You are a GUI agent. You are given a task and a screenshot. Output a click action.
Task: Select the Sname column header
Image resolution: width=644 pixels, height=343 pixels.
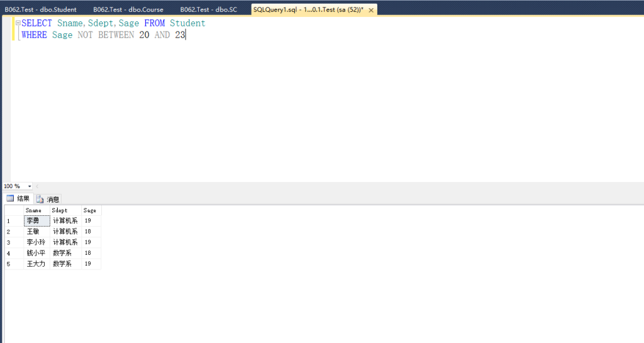[36, 210]
